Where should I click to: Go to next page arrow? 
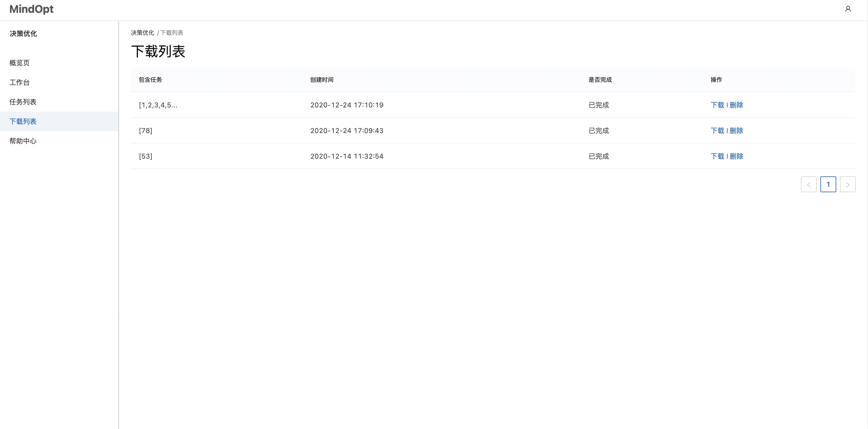tap(848, 184)
